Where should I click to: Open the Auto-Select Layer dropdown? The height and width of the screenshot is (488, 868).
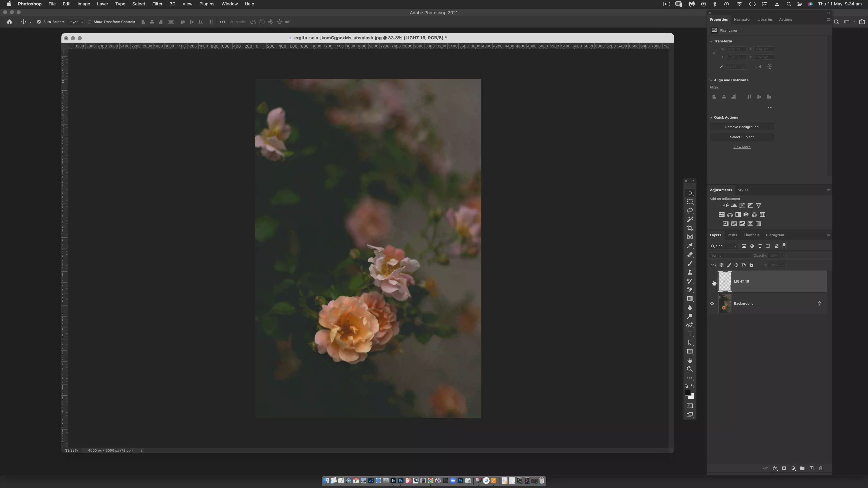75,22
